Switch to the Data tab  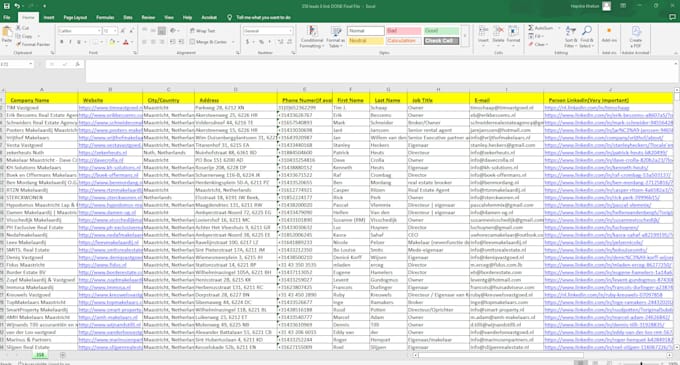[x=128, y=17]
